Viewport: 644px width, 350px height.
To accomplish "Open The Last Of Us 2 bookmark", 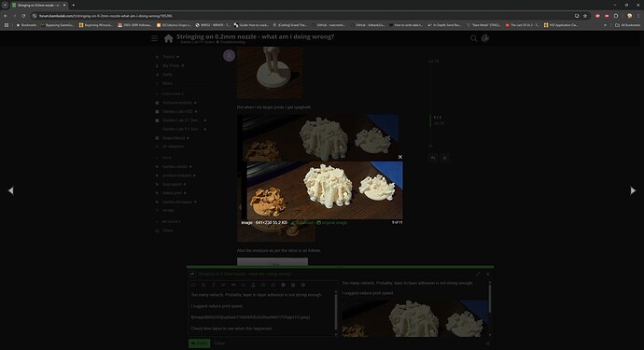I will (522, 25).
